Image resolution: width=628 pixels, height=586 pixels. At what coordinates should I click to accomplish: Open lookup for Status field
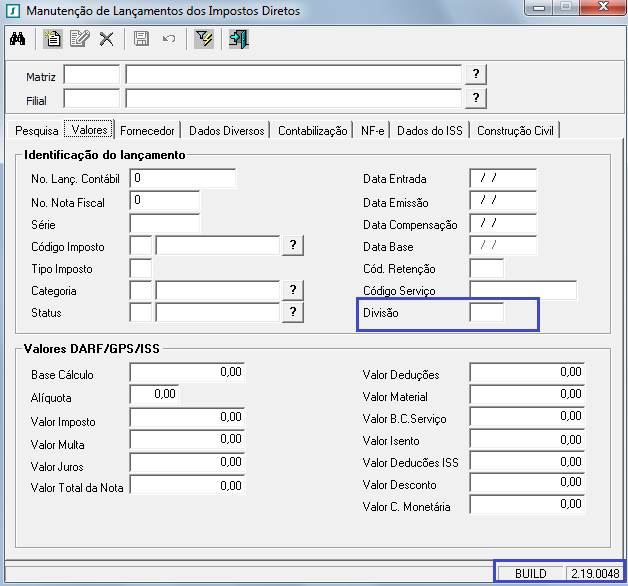293,312
